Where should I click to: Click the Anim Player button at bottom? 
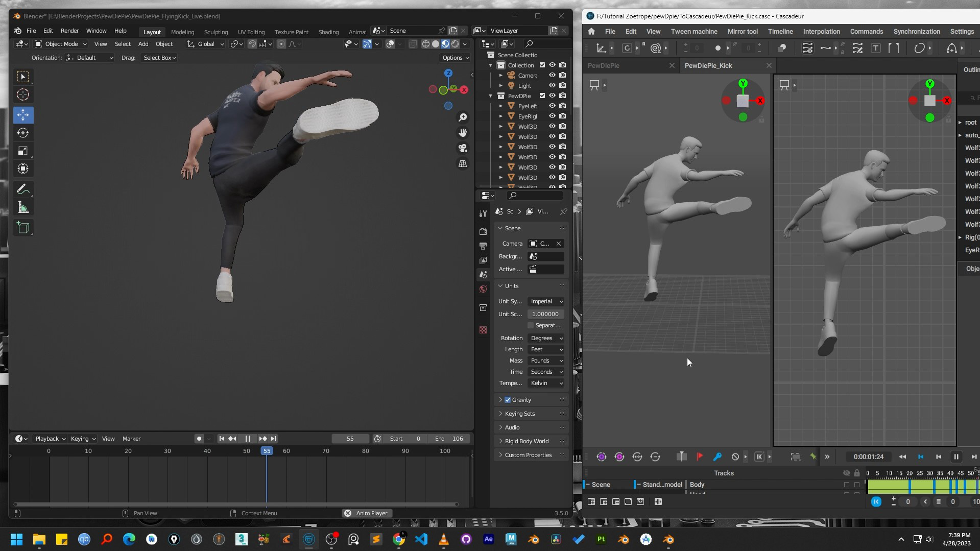[367, 513]
